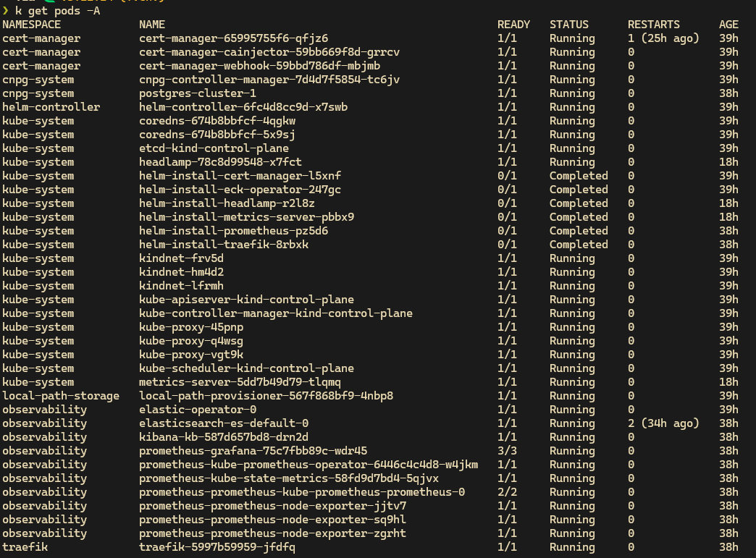Image resolution: width=756 pixels, height=558 pixels.
Task: Select the elasticsearch-es-default-0 pod name
Action: click(x=224, y=423)
